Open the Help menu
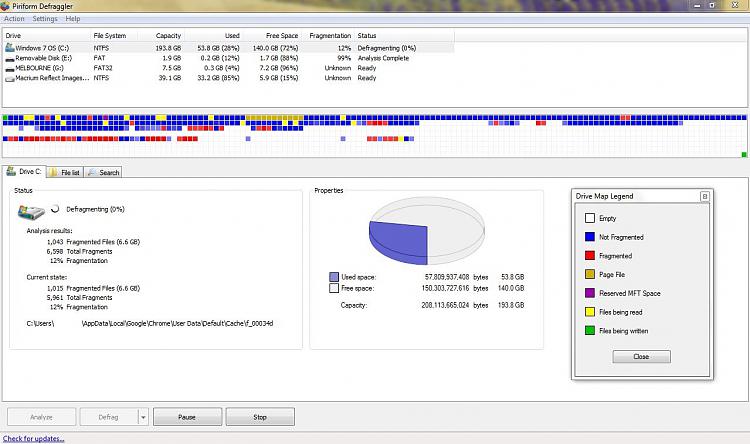The height and width of the screenshot is (444, 750). (x=73, y=19)
